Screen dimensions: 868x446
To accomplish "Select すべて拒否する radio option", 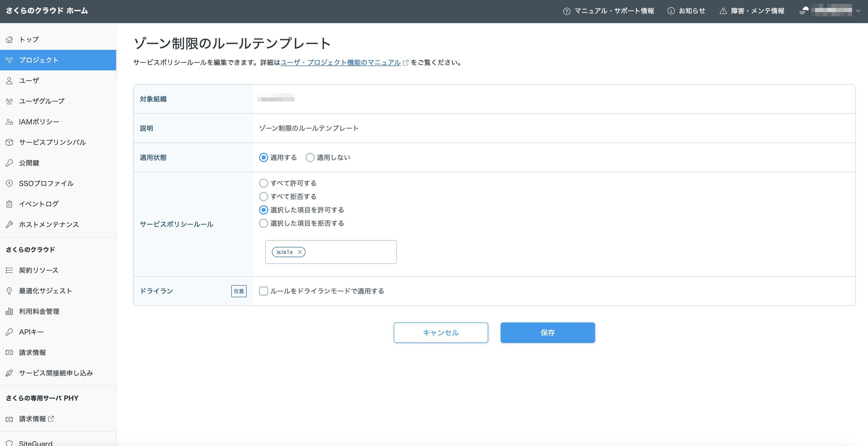I will [x=263, y=196].
